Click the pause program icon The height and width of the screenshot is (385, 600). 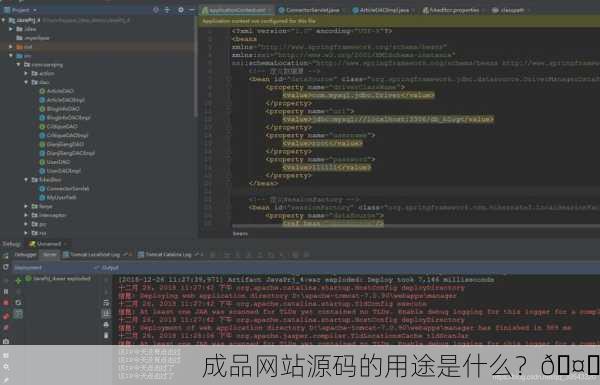point(6,292)
